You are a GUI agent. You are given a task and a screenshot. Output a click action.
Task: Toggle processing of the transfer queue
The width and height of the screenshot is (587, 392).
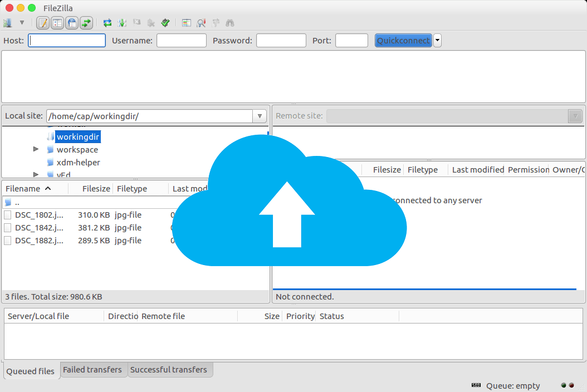click(122, 23)
